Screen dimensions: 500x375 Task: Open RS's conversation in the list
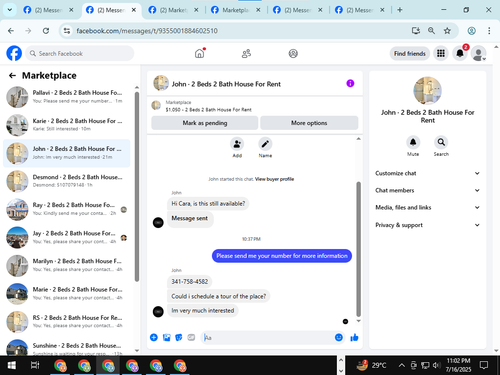pyautogui.click(x=67, y=322)
